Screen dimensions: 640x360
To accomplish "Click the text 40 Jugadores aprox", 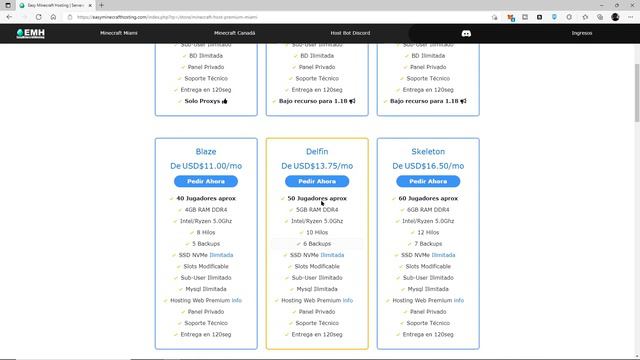I will (x=206, y=198).
